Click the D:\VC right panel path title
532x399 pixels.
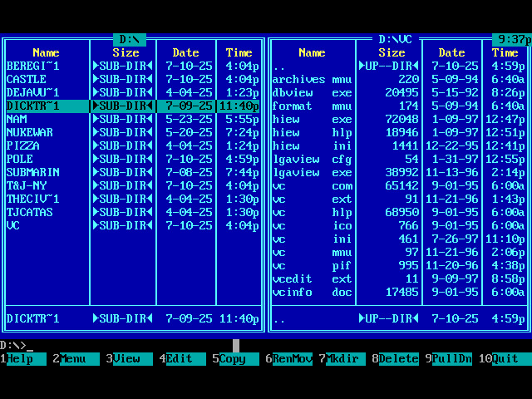395,39
